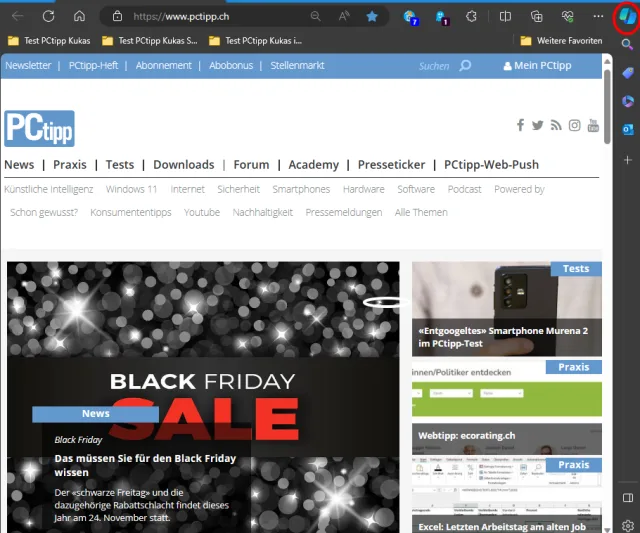Click the Newsletter link
Screen dimensions: 640x533
click(28, 65)
